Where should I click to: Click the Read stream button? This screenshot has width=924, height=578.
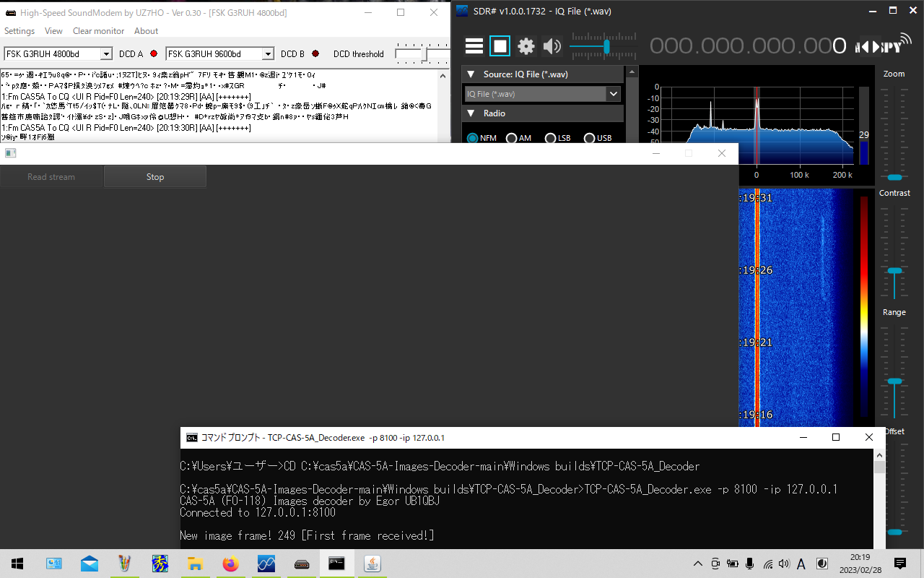51,177
